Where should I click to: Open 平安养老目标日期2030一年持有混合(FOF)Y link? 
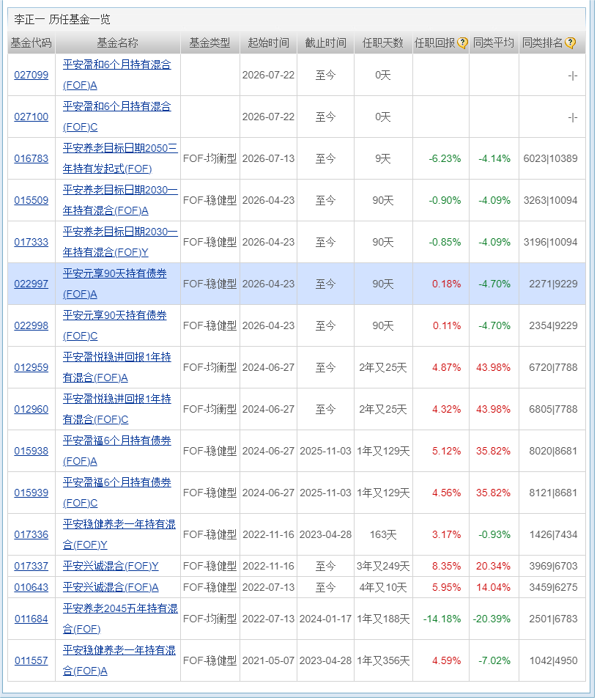(x=120, y=243)
